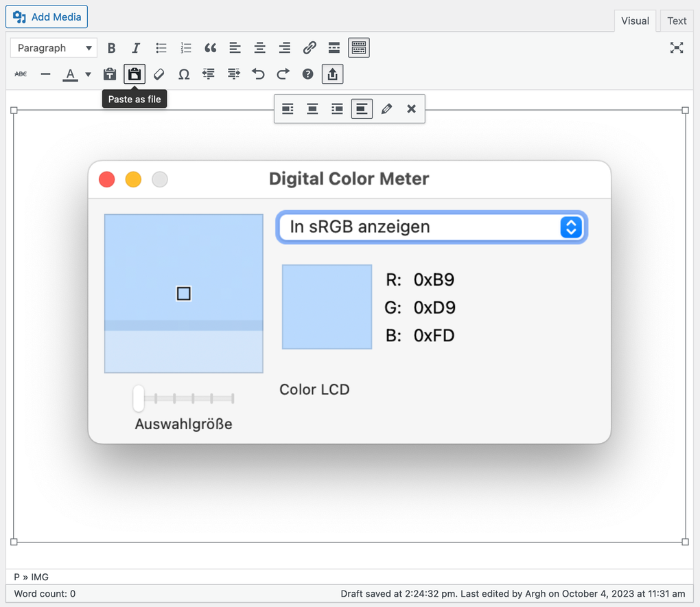700x607 pixels.
Task: Toggle bold formatting
Action: [112, 48]
